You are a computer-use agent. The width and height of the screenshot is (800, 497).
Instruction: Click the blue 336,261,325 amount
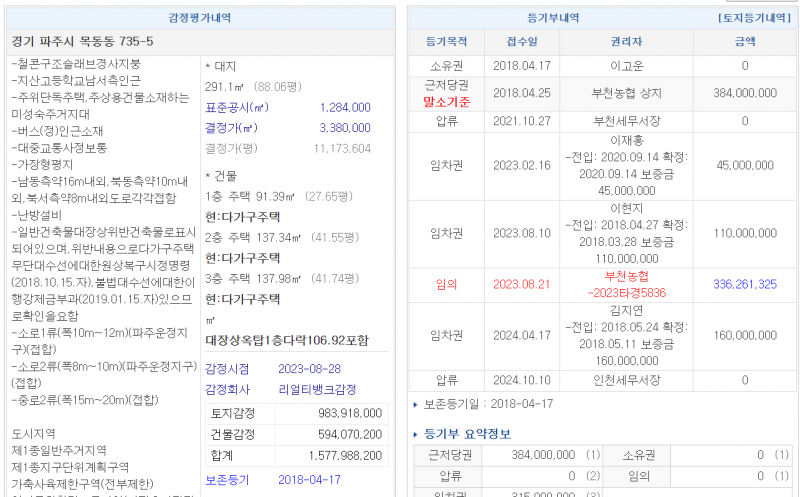coord(744,284)
